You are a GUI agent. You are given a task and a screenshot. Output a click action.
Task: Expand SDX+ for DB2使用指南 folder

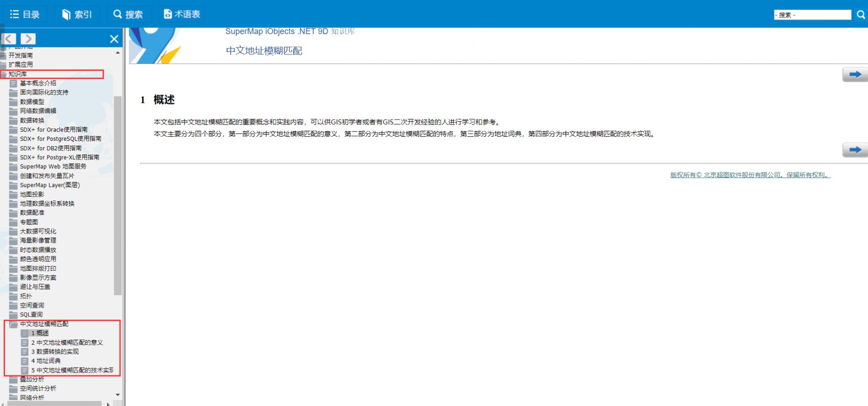click(50, 148)
